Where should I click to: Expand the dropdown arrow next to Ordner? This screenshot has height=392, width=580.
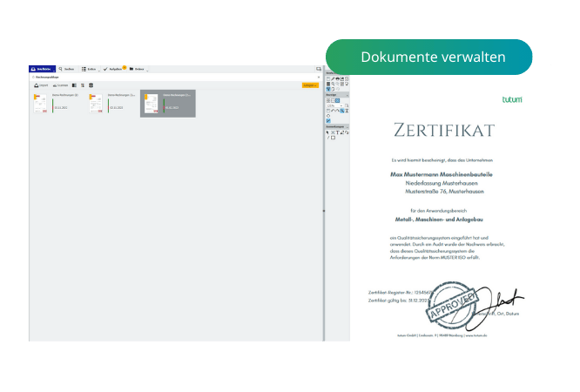pos(147,71)
